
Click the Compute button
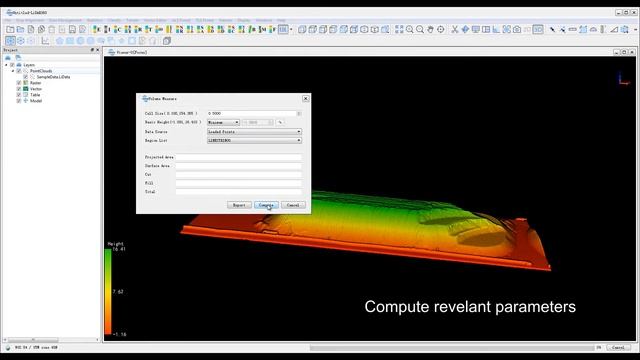tap(266, 205)
